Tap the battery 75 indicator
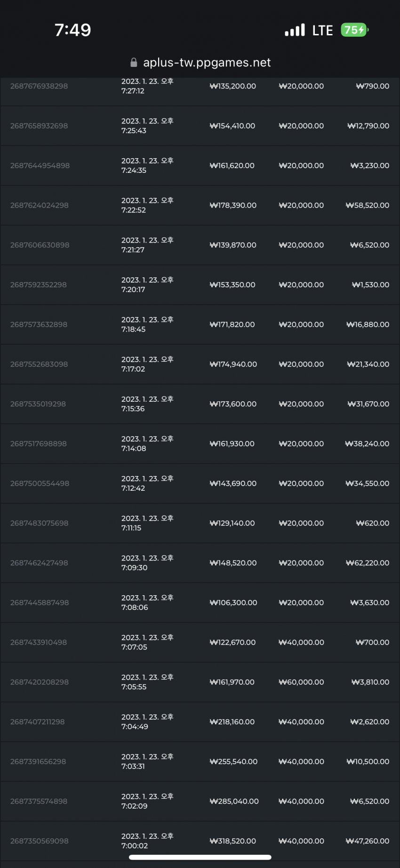The width and height of the screenshot is (400, 868). (354, 30)
